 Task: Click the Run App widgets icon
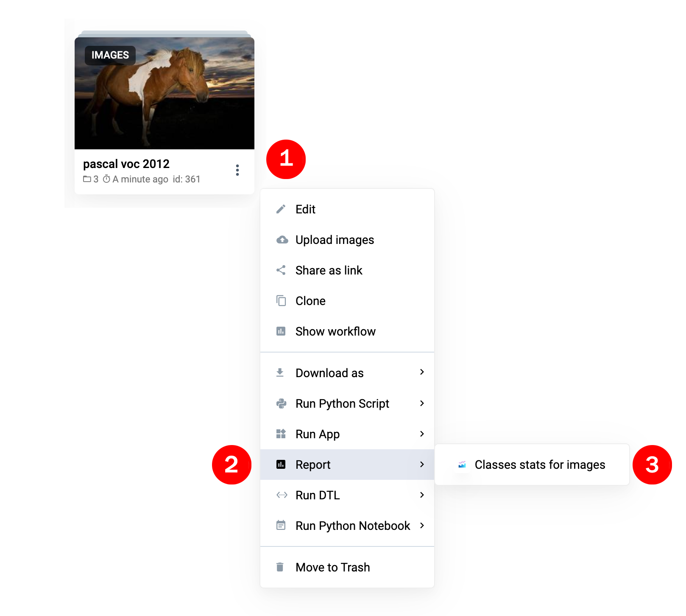coord(281,434)
